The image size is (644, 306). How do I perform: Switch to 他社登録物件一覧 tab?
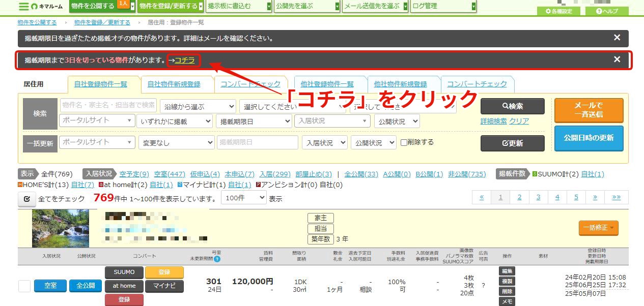point(327,84)
